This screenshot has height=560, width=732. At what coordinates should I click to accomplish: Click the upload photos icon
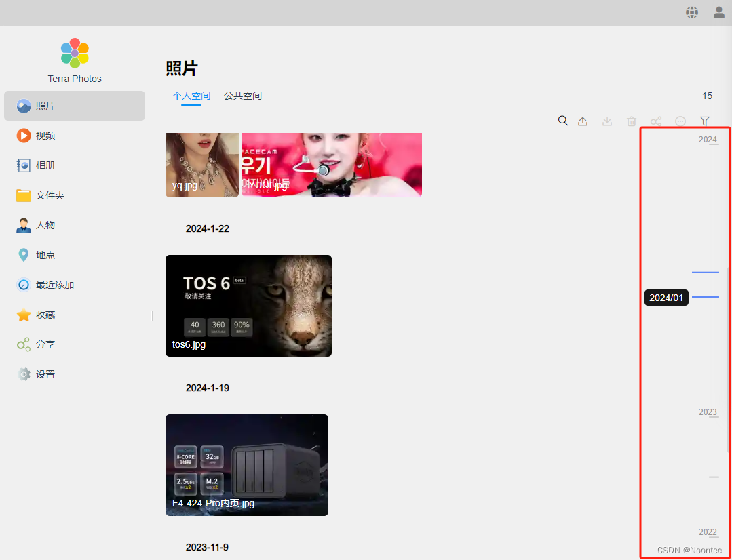coord(583,120)
